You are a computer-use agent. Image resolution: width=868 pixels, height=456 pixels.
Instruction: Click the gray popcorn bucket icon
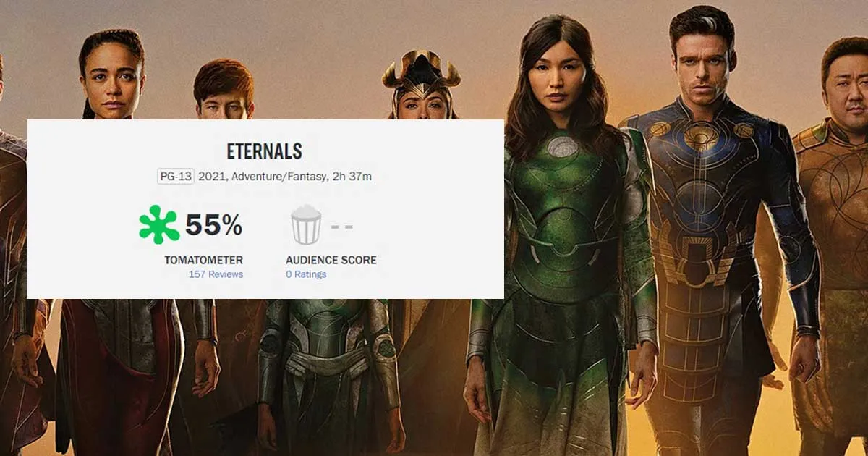coord(306,224)
